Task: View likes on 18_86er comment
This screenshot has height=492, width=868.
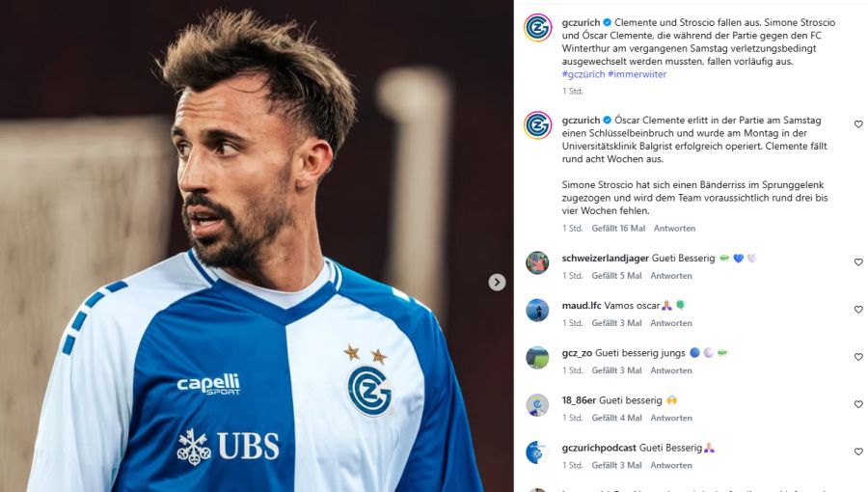Action: 616,418
